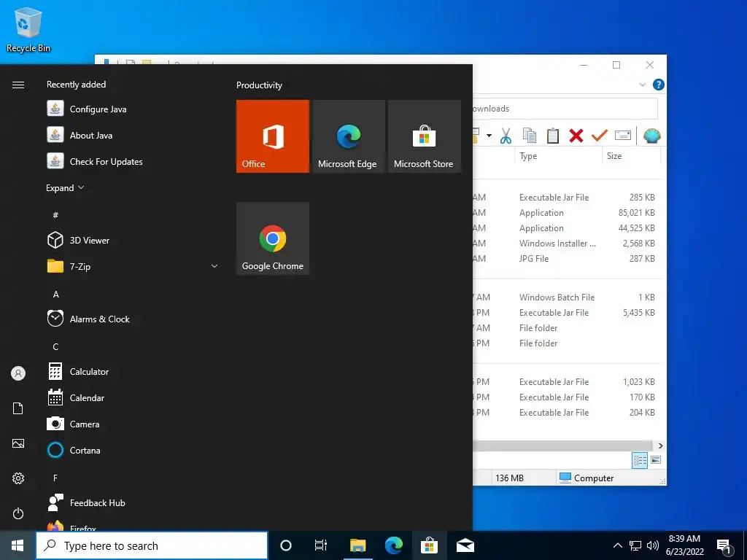
Task: Open Pictures from Start sidebar
Action: tap(18, 443)
